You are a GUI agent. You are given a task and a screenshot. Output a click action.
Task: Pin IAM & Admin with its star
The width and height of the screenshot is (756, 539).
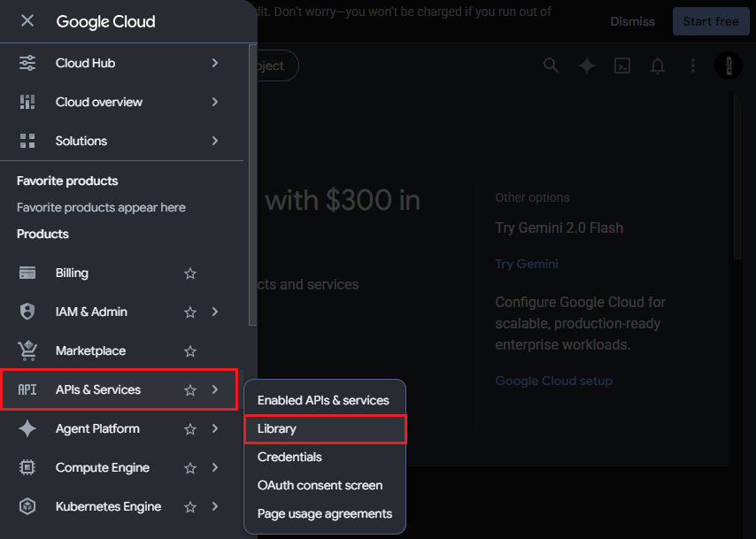[190, 312]
